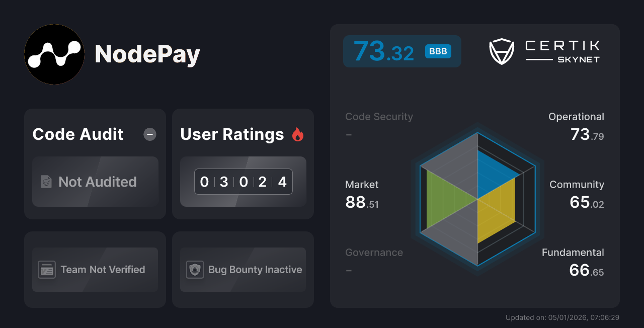Screen dimensions: 644x328
Task: Click the bug shield icon near Bug Bounty Inactive
Action: (195, 270)
